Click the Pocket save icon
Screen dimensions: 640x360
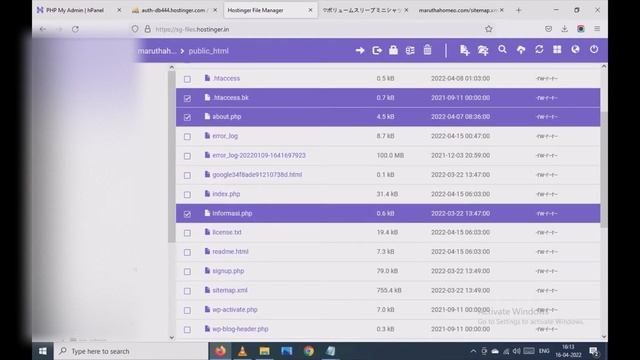[548, 29]
